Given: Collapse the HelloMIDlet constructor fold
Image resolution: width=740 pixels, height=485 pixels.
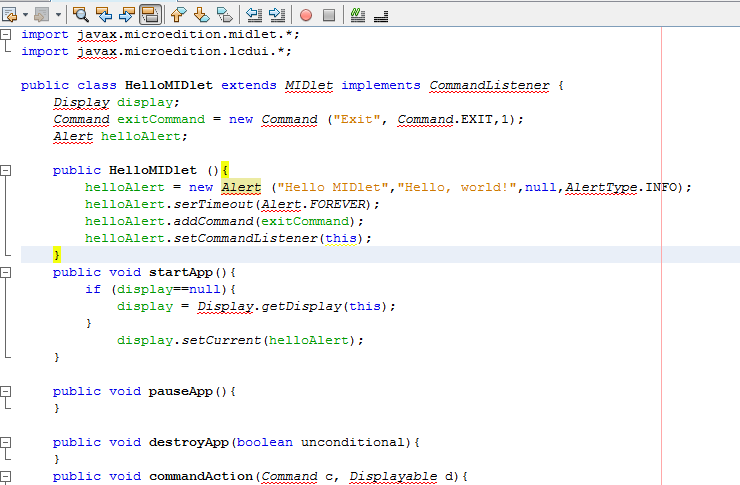Looking at the screenshot, I should click(5, 170).
